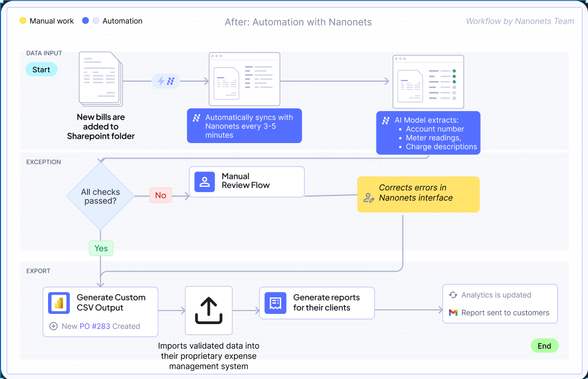
Task: Click the red No label
Action: (161, 195)
